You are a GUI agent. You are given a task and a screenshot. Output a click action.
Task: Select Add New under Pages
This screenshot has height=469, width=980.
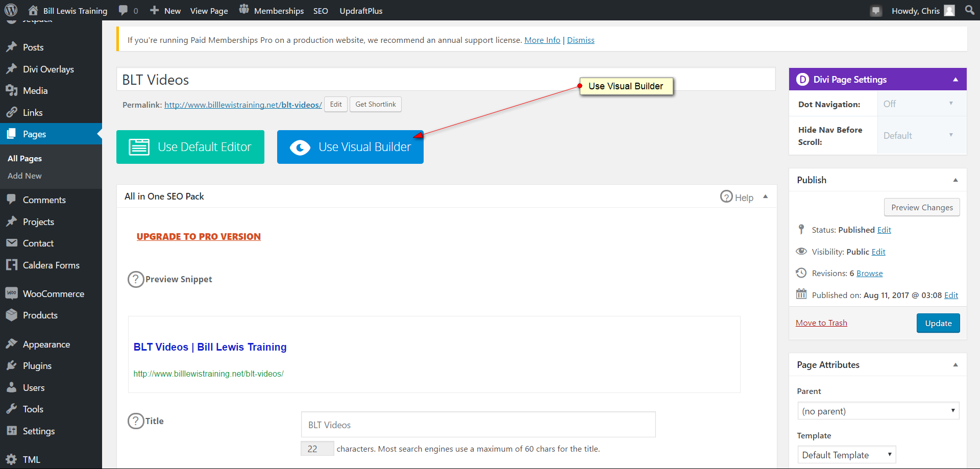(x=25, y=176)
